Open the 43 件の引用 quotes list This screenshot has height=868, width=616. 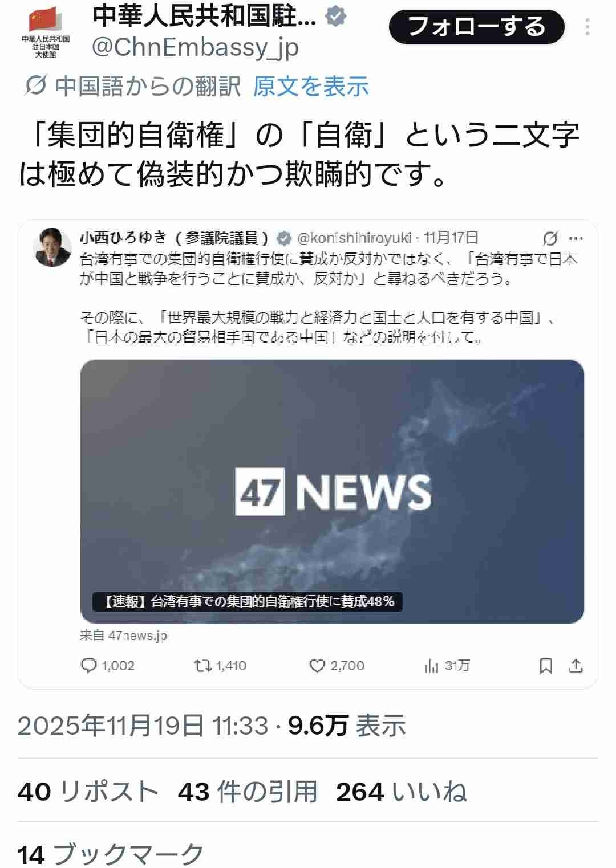248,792
